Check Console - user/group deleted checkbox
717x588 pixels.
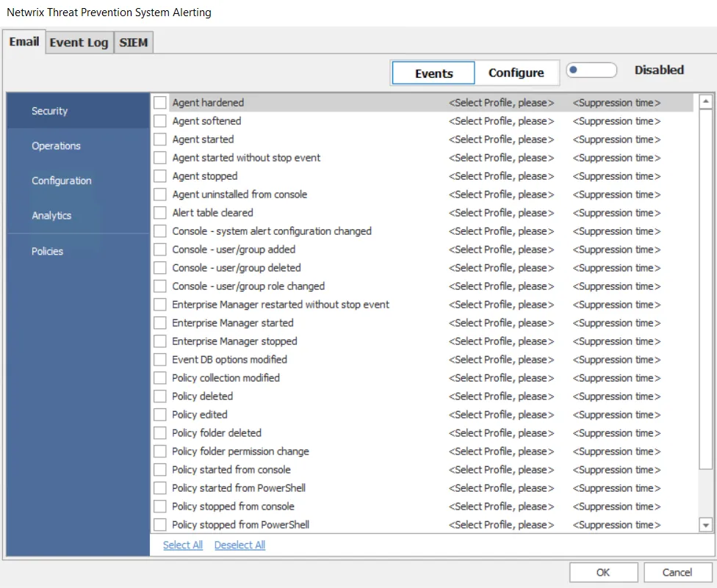click(x=159, y=268)
